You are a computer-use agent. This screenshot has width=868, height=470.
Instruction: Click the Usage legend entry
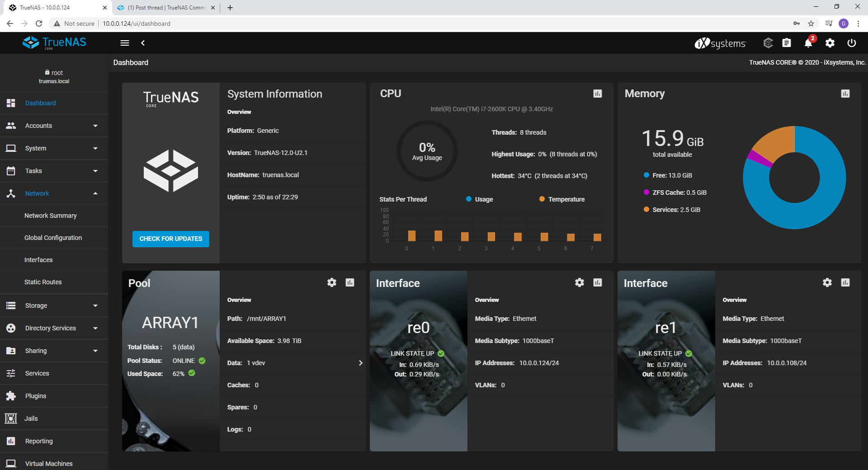click(479, 199)
